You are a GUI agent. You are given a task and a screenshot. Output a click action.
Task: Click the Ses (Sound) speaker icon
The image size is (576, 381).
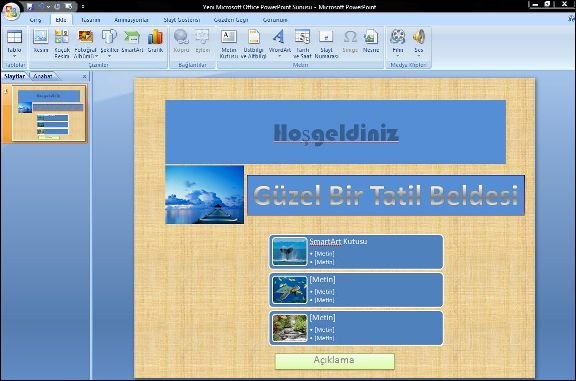click(419, 37)
